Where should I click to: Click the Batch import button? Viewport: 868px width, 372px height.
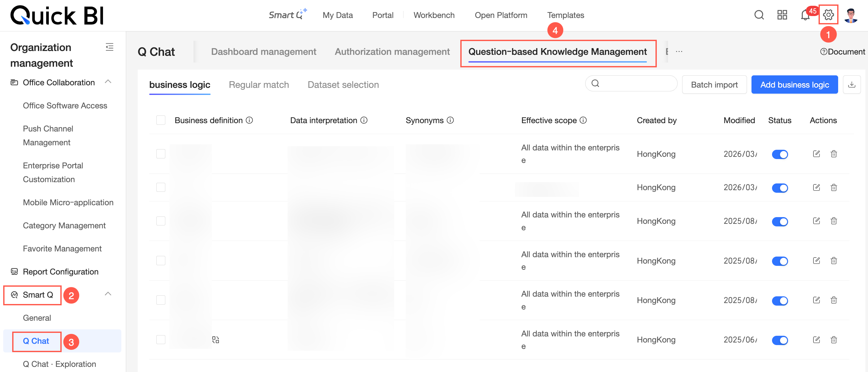click(714, 84)
